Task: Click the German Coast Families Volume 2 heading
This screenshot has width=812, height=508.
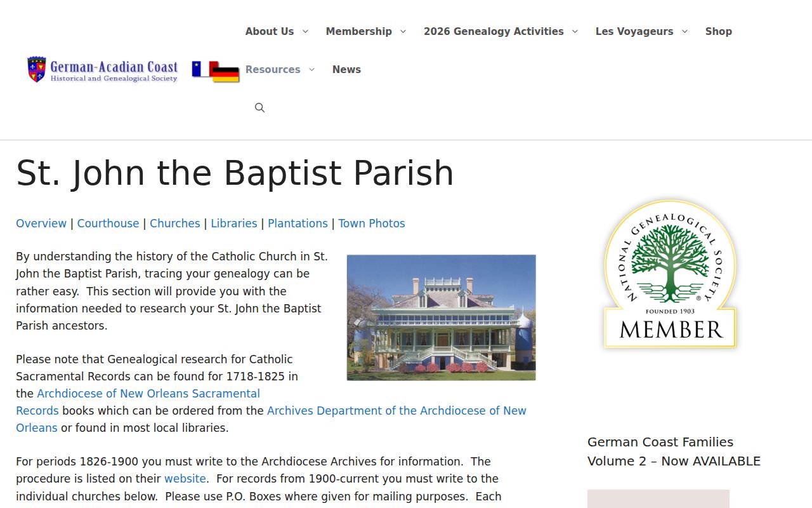Action: pyautogui.click(x=674, y=451)
